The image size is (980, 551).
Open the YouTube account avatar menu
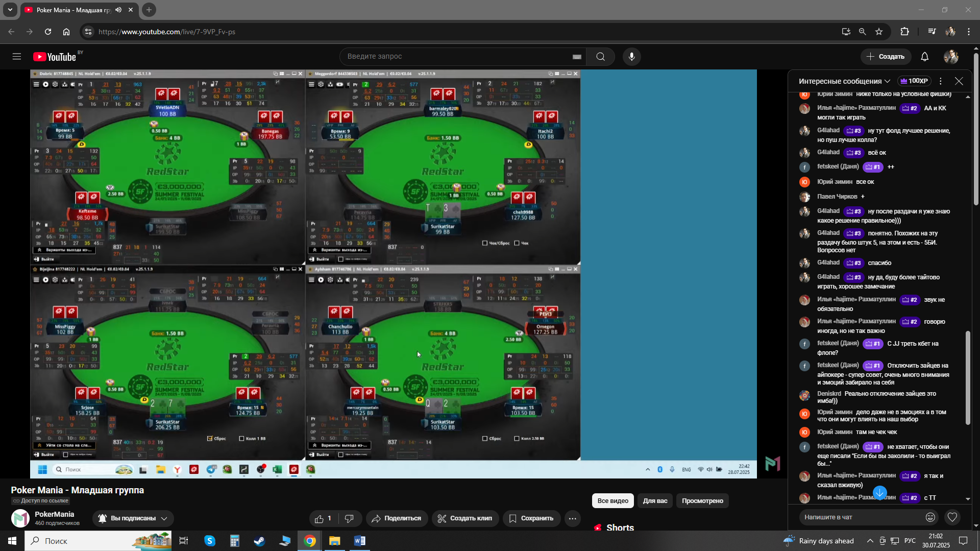951,57
